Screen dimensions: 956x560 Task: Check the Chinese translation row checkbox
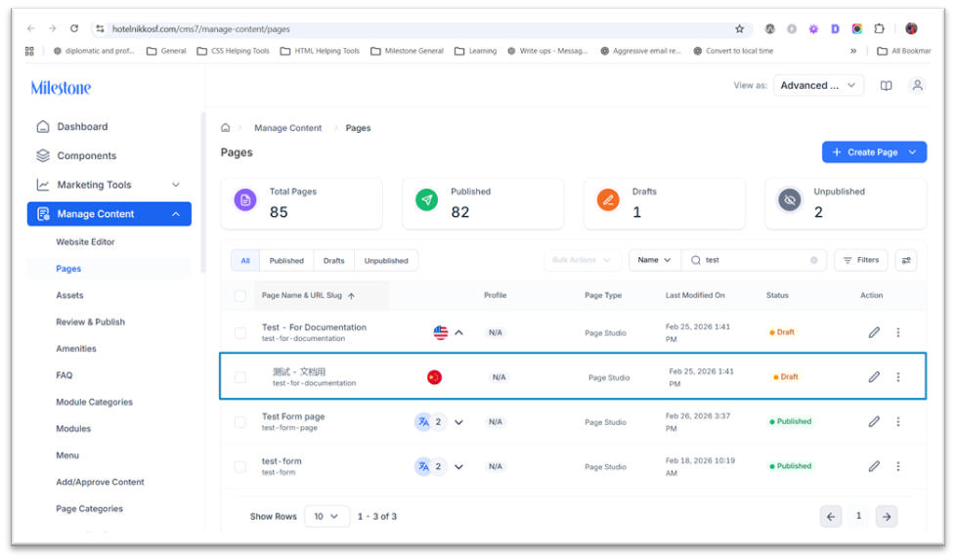pyautogui.click(x=240, y=377)
